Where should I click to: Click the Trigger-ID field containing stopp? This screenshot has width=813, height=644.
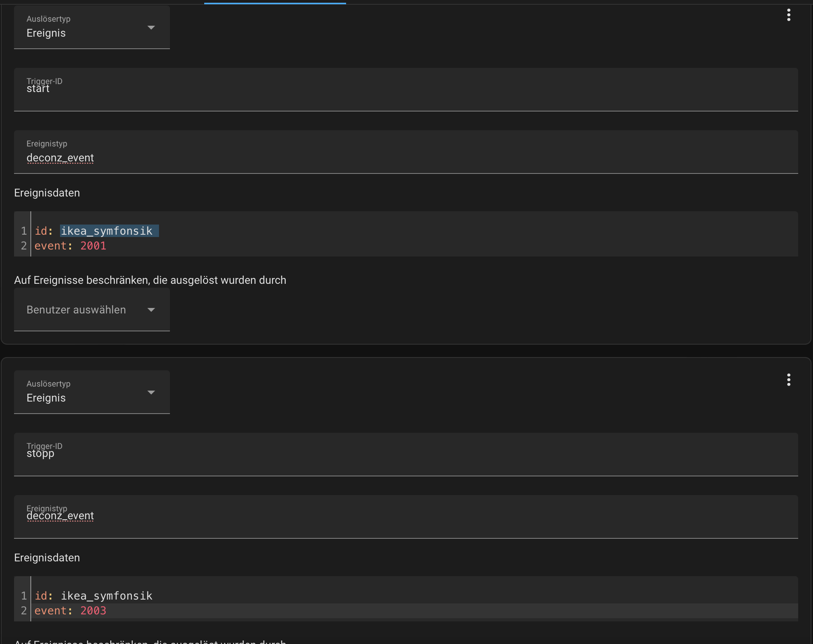pos(406,455)
